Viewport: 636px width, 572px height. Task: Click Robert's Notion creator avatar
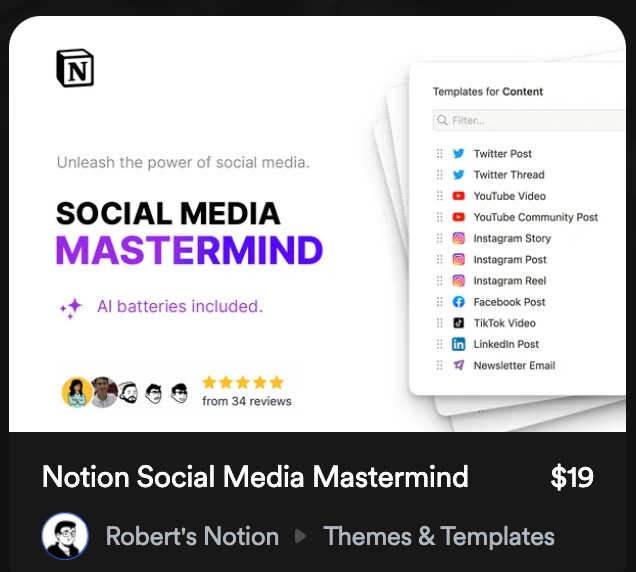tap(65, 536)
